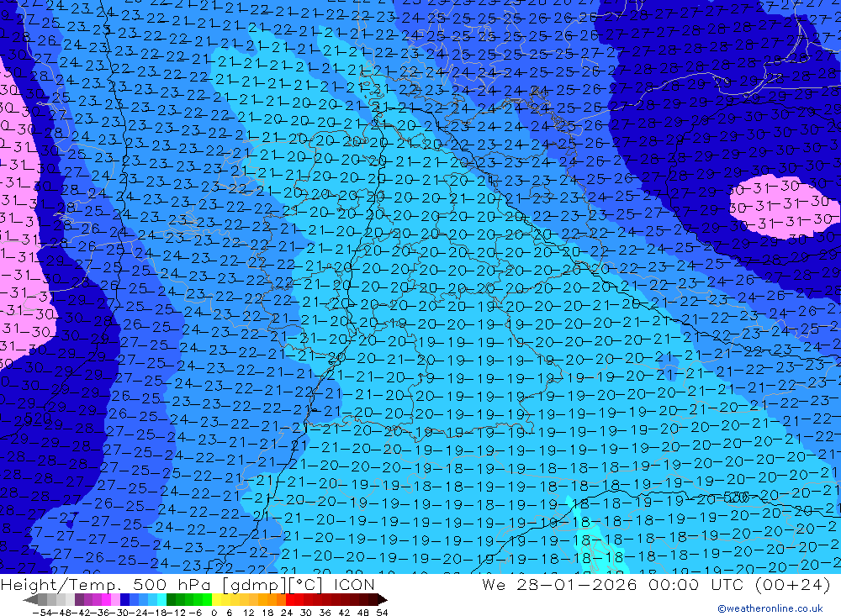Click the 0 label on the color scale
Screen dimensions: 841x616
(214, 613)
